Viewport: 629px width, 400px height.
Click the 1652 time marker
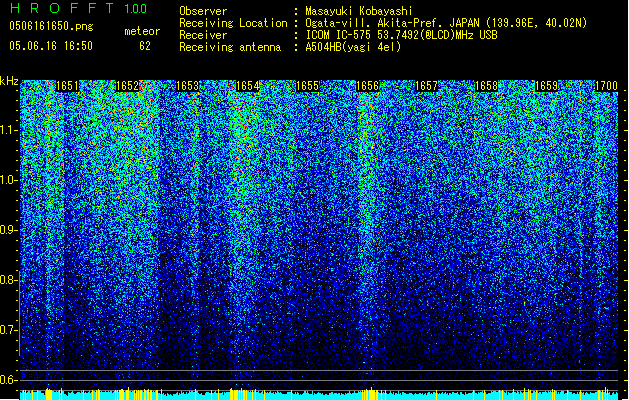[127, 86]
